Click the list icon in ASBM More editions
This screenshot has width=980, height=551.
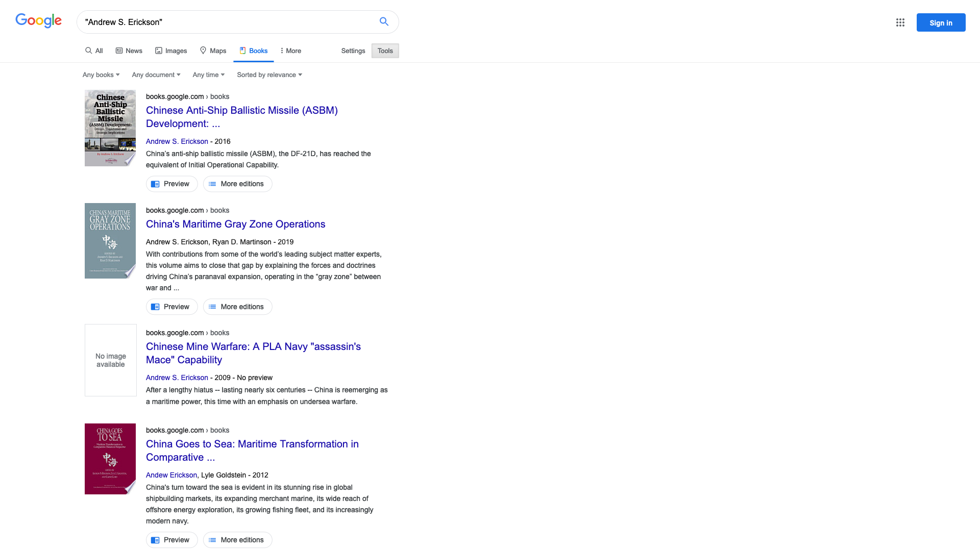coord(212,184)
